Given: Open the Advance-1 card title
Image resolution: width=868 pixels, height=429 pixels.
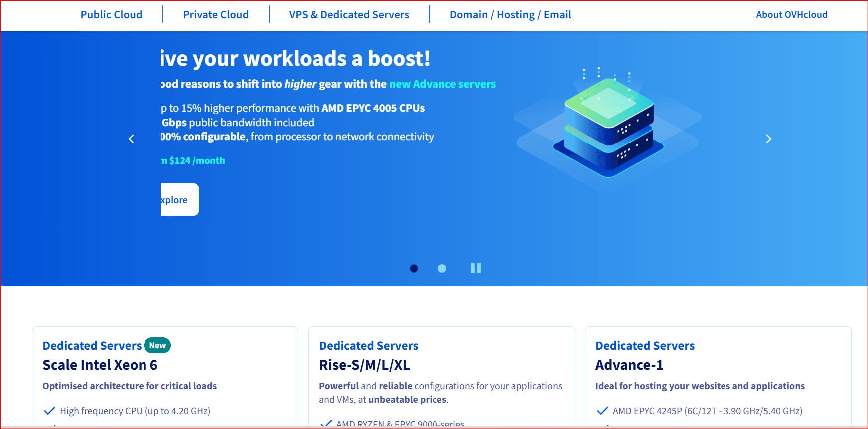Looking at the screenshot, I should click(629, 365).
